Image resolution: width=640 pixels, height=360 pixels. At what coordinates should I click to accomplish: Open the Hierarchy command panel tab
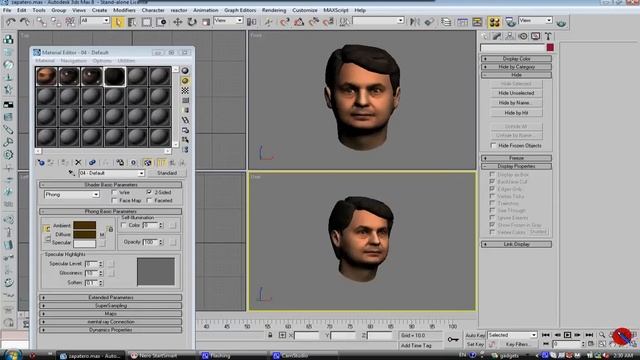pyautogui.click(x=510, y=36)
